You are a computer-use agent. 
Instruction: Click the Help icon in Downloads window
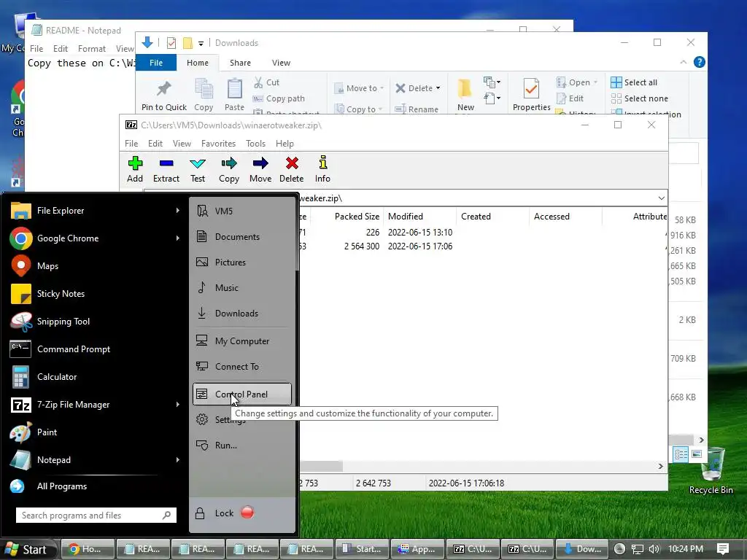click(700, 63)
